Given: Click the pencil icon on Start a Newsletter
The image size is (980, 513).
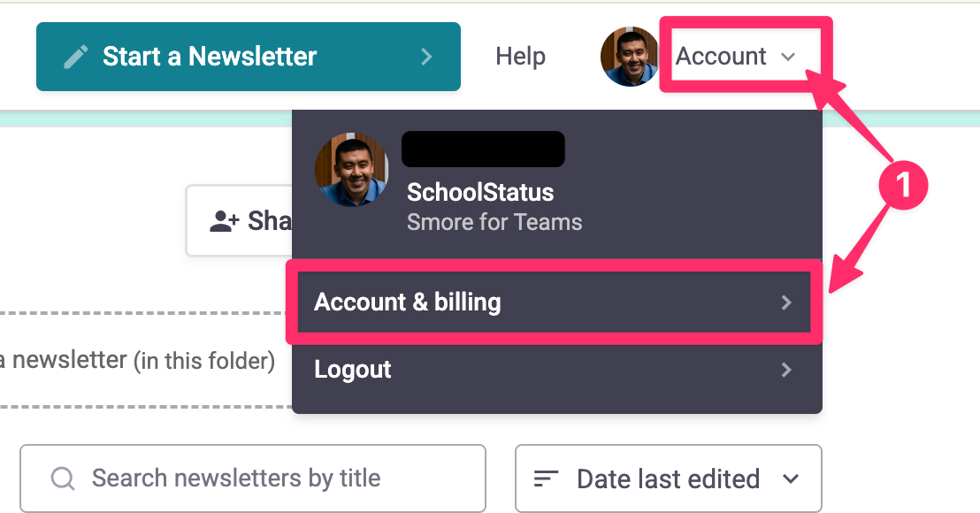Looking at the screenshot, I should [76, 57].
